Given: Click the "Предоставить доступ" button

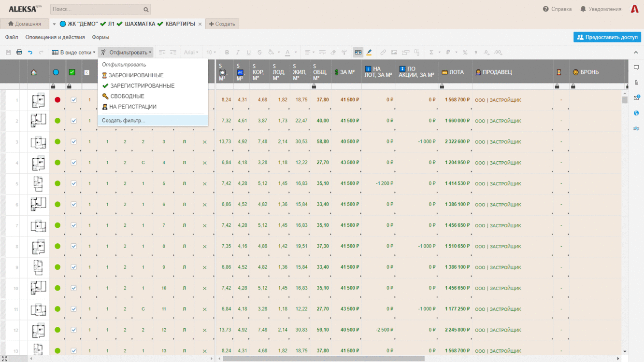Looking at the screenshot, I should (x=607, y=37).
